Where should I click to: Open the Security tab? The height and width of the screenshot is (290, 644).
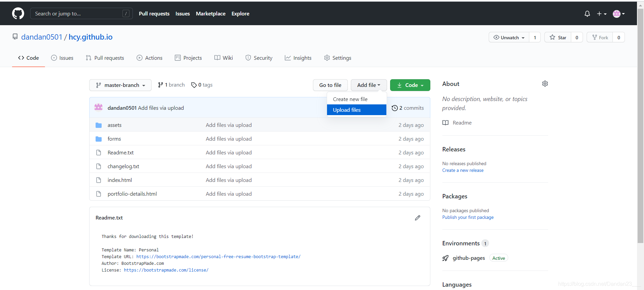pos(259,58)
